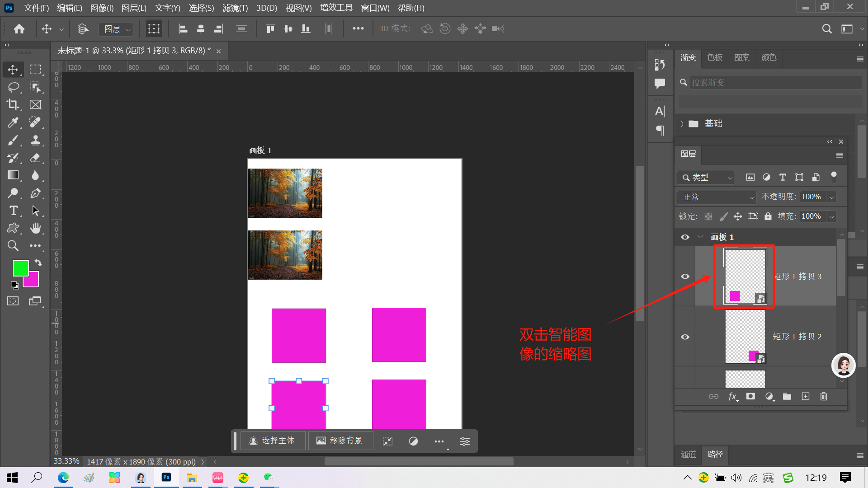Open the blend mode 正常 dropdown
This screenshot has height=488, width=868.
point(717,197)
